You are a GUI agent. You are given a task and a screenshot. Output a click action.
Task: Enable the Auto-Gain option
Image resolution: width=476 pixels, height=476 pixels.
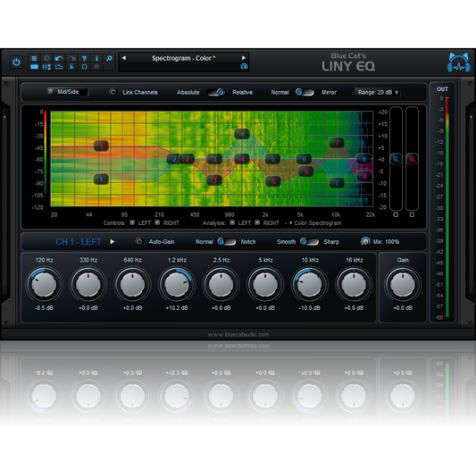[x=139, y=242]
